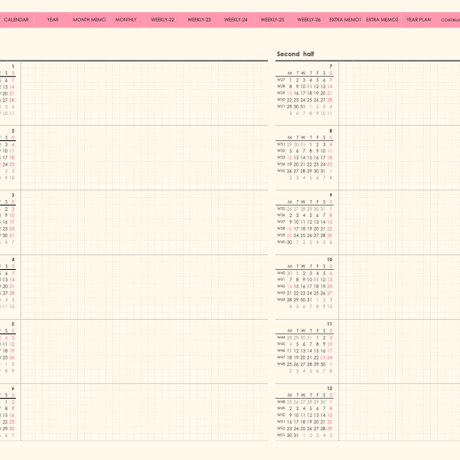This screenshot has width=460, height=460.
Task: Click date 30 in month 11 calendar
Action: click(323, 364)
